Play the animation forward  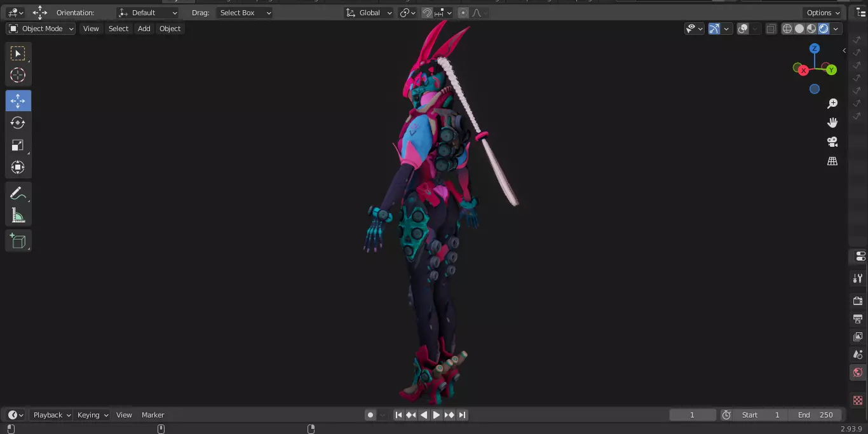click(x=437, y=415)
